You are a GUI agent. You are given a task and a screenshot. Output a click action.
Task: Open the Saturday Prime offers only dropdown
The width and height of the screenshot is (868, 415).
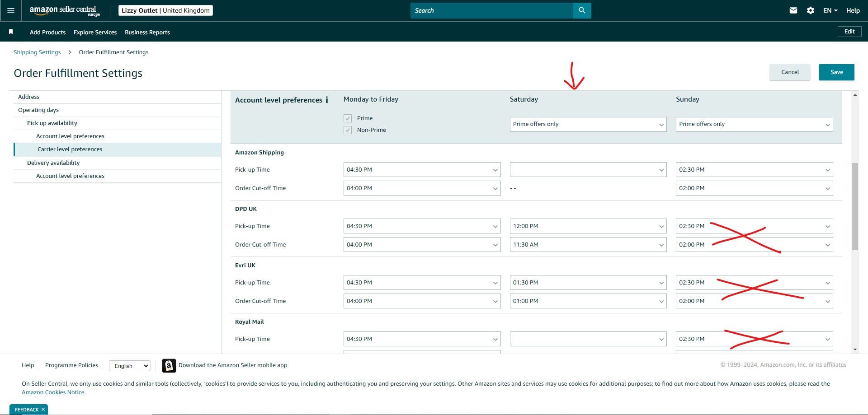(x=588, y=124)
